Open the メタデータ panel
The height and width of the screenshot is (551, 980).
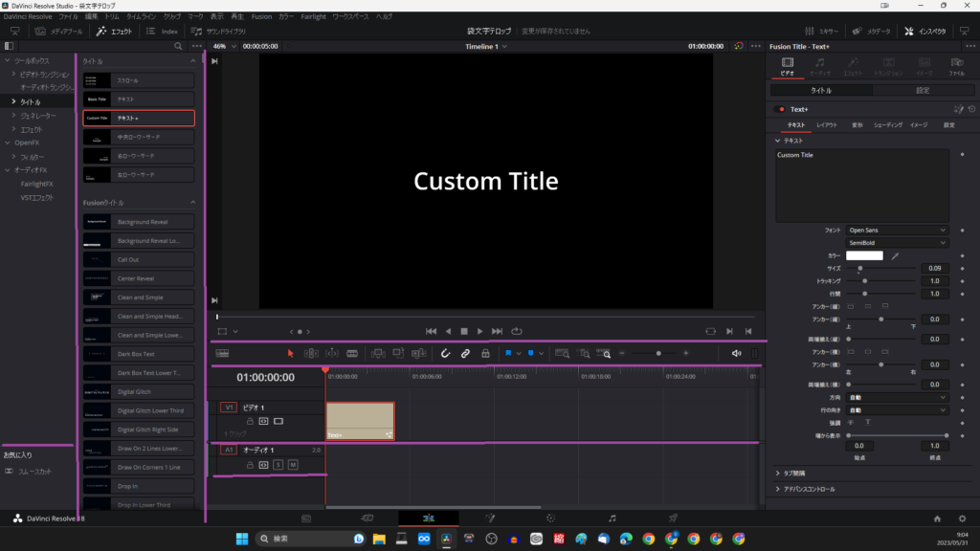click(872, 31)
